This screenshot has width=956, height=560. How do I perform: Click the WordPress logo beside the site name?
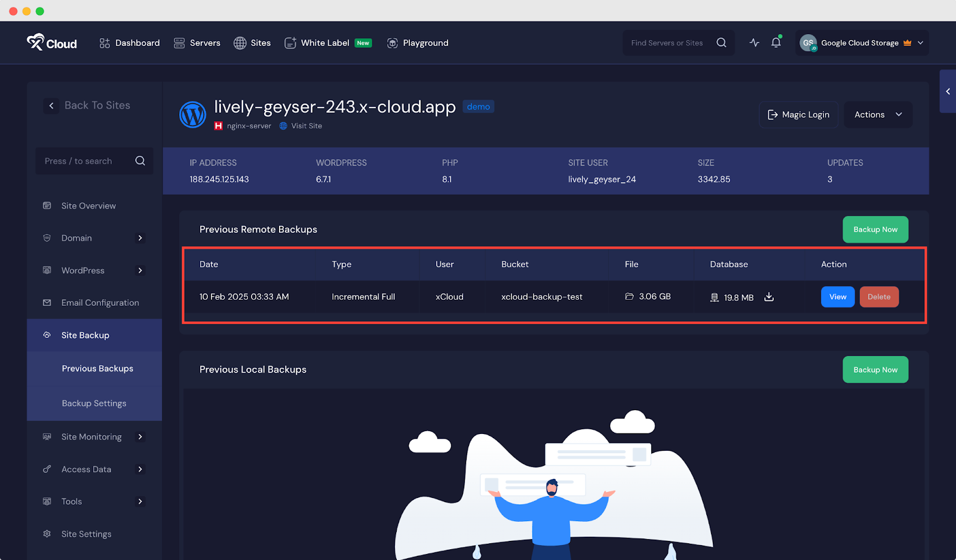(192, 114)
